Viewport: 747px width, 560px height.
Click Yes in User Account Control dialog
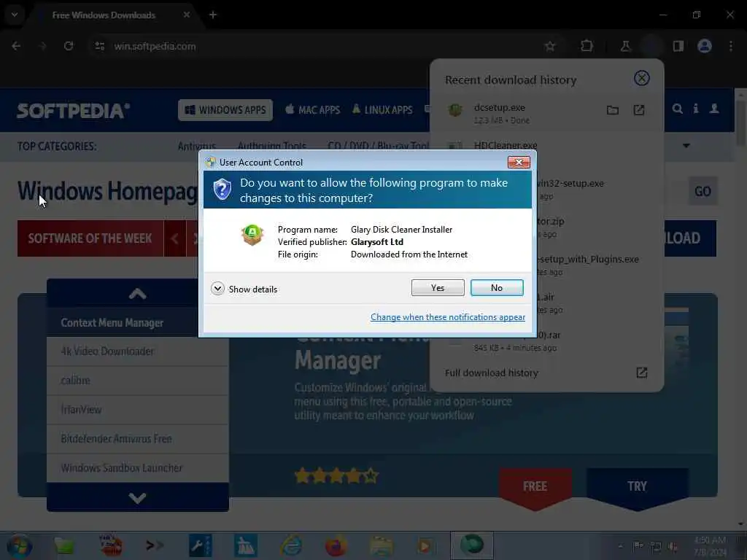[438, 287]
